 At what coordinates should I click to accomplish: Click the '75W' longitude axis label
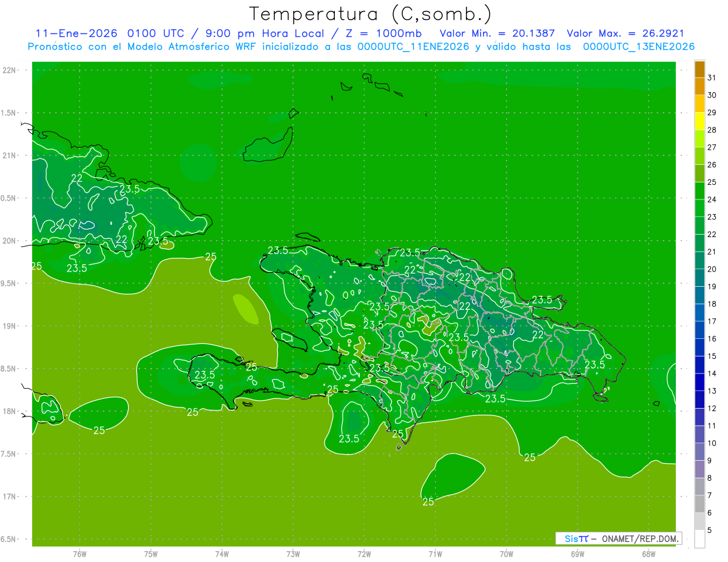(150, 554)
